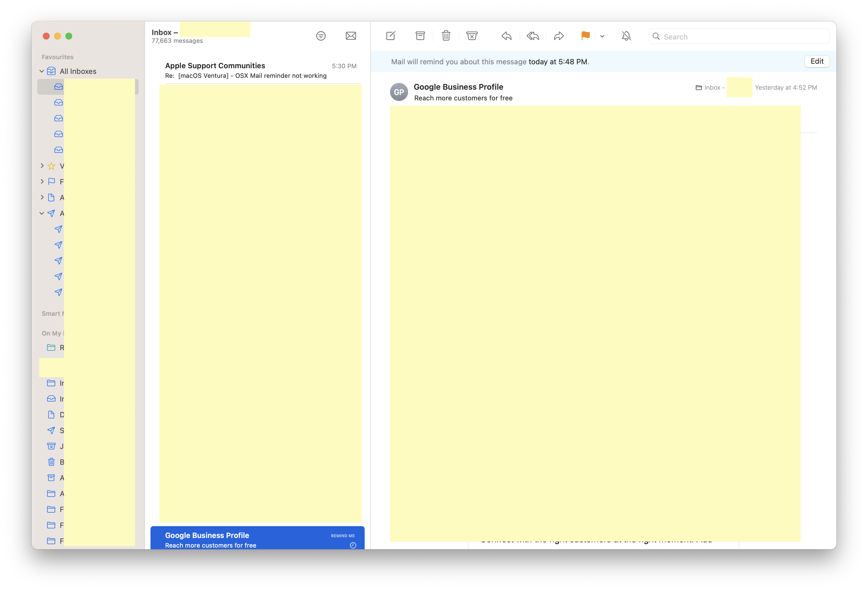868x591 pixels.
Task: Collapse the All Inboxes group
Action: point(42,71)
